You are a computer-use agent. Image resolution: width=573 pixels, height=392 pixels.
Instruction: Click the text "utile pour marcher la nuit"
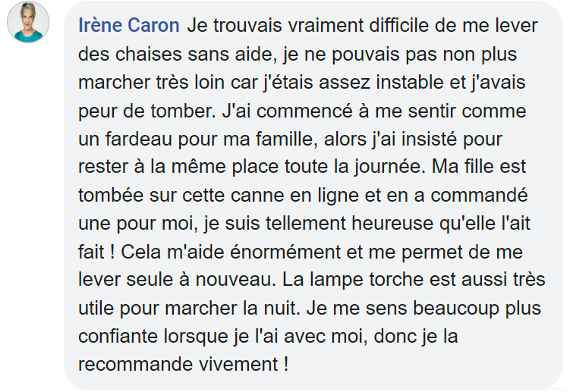tap(189, 309)
